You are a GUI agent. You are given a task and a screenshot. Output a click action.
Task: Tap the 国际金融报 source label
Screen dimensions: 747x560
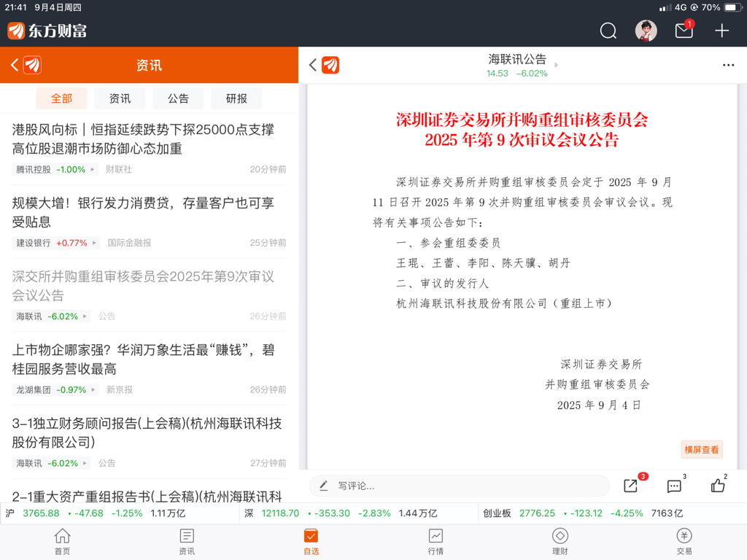[x=129, y=243]
